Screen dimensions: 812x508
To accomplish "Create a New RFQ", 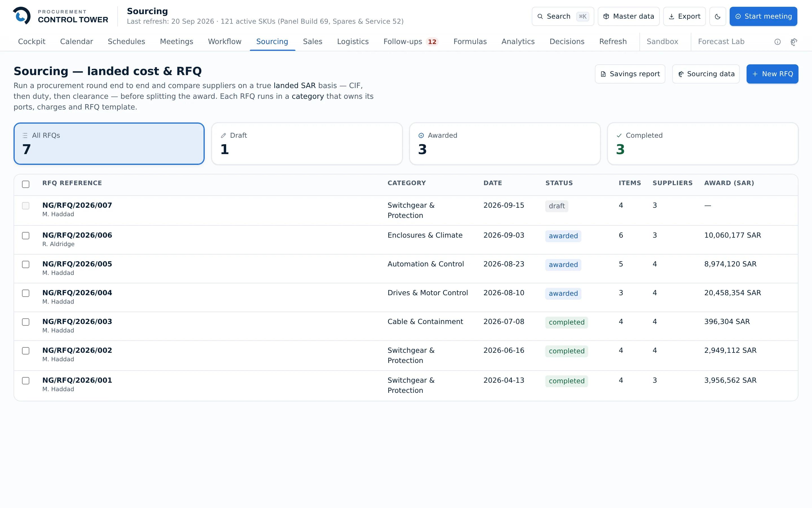I will click(x=772, y=74).
